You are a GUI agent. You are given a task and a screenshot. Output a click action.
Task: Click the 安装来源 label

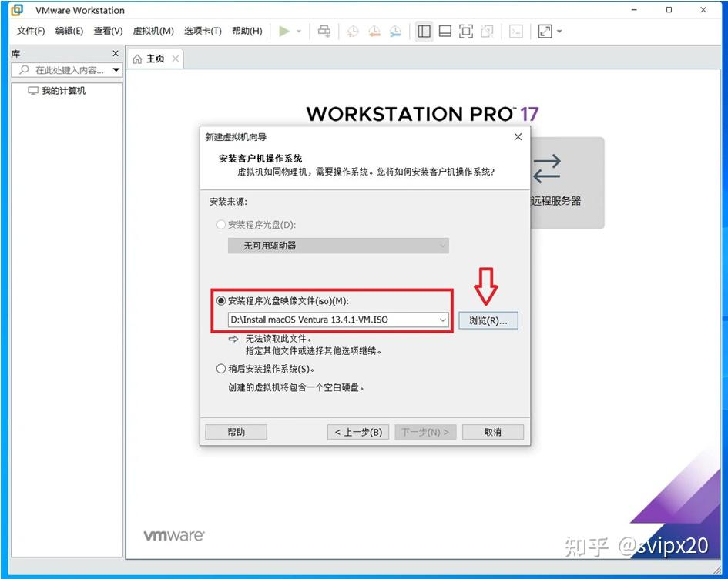click(228, 202)
